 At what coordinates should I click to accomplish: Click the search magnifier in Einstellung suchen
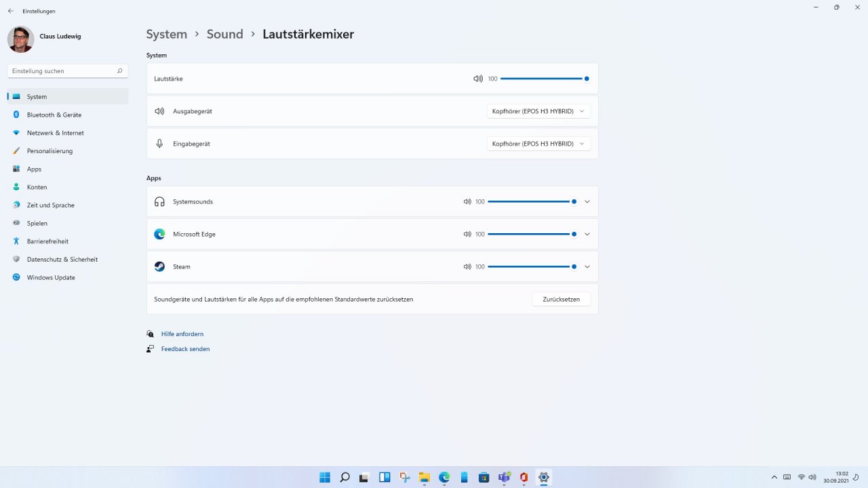[x=119, y=71]
